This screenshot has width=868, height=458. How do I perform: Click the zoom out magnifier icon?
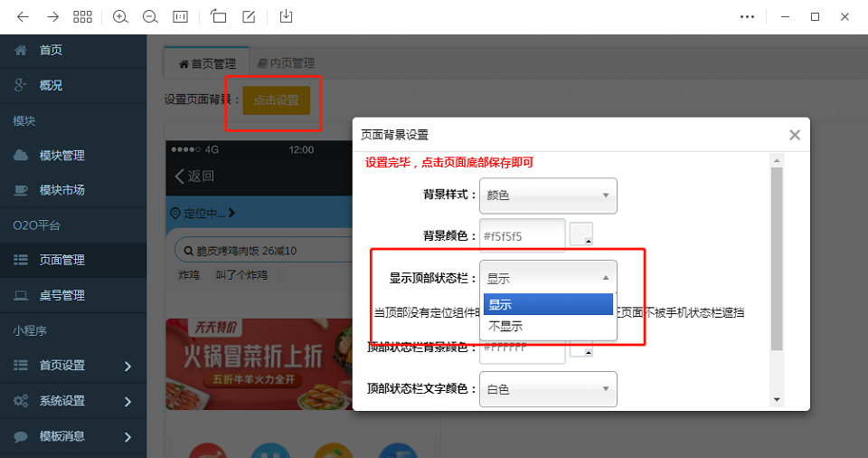[x=150, y=16]
